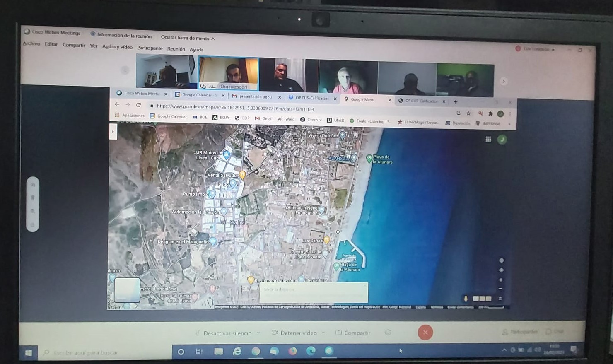This screenshot has width=613, height=364.
Task: Expand audio options arrow next to Desactivar silencio
Action: click(x=259, y=333)
